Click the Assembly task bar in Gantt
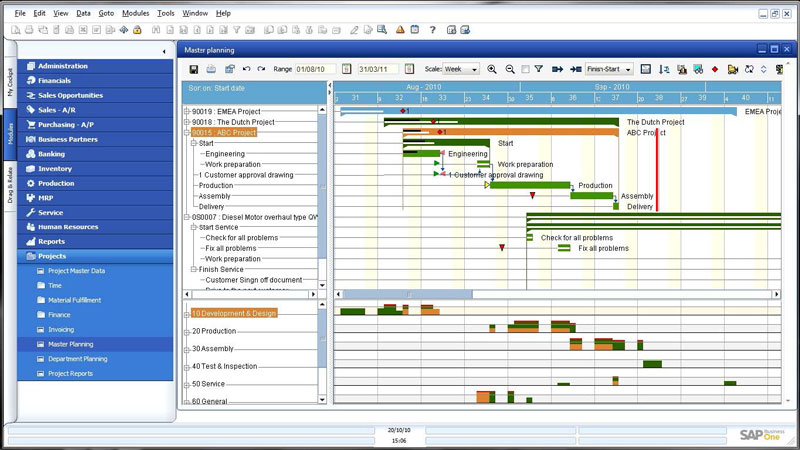 click(591, 195)
